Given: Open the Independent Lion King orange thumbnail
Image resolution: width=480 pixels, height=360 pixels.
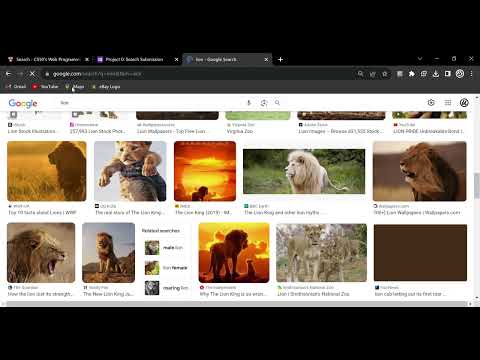Looking at the screenshot, I should click(x=234, y=253).
